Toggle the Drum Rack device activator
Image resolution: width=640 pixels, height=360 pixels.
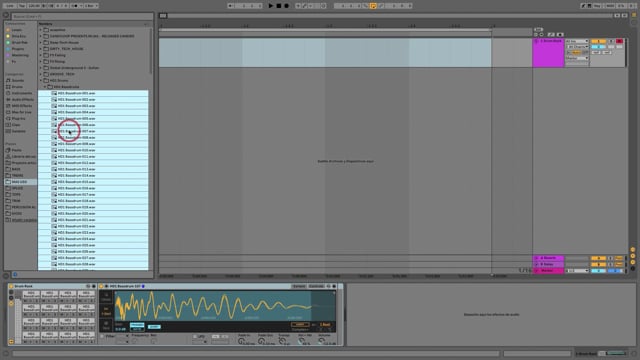(x=11, y=286)
